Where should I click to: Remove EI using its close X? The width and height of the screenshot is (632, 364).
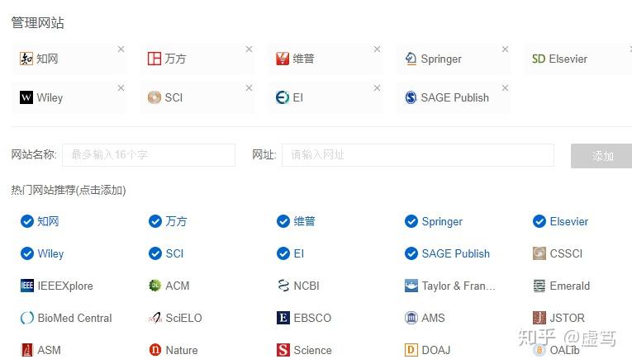(x=377, y=87)
